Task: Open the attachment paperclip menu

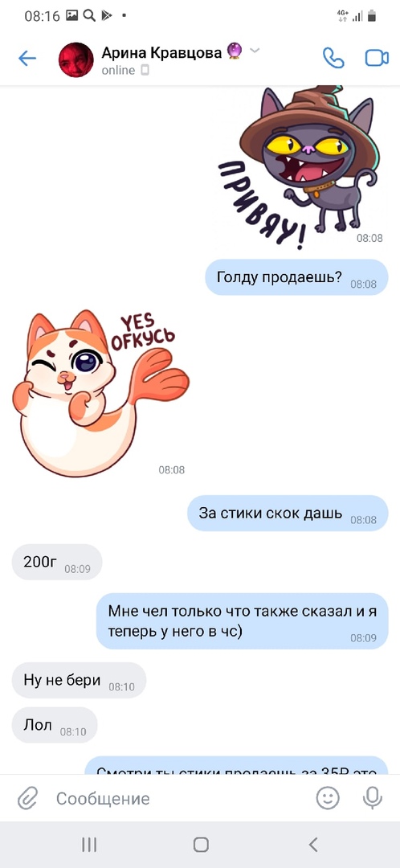Action: 26,798
